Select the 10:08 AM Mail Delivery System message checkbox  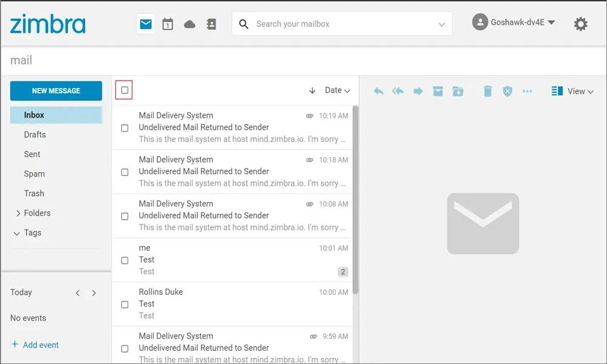[124, 216]
